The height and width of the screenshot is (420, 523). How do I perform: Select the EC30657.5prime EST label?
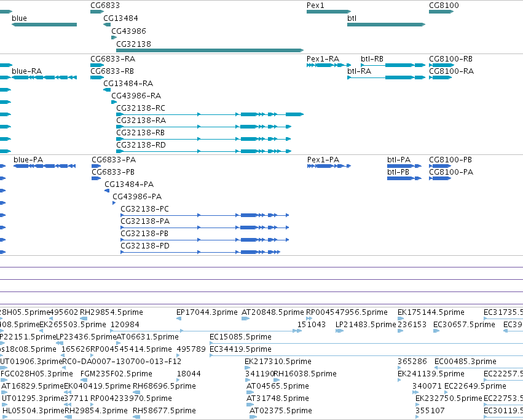[464, 325]
